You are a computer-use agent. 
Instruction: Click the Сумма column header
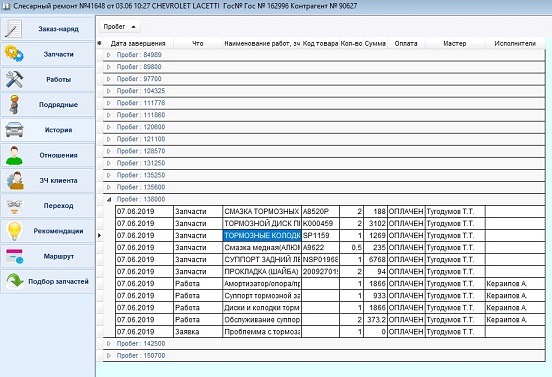[x=375, y=44]
